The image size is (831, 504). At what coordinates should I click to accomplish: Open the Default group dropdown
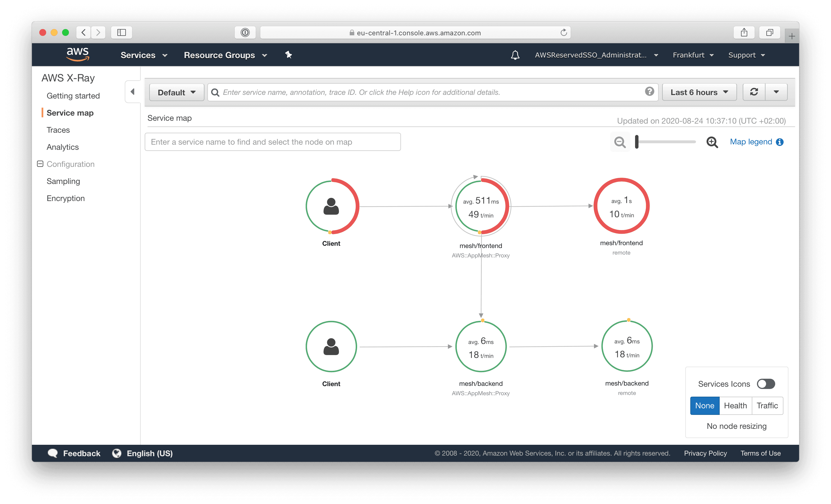[x=176, y=92]
